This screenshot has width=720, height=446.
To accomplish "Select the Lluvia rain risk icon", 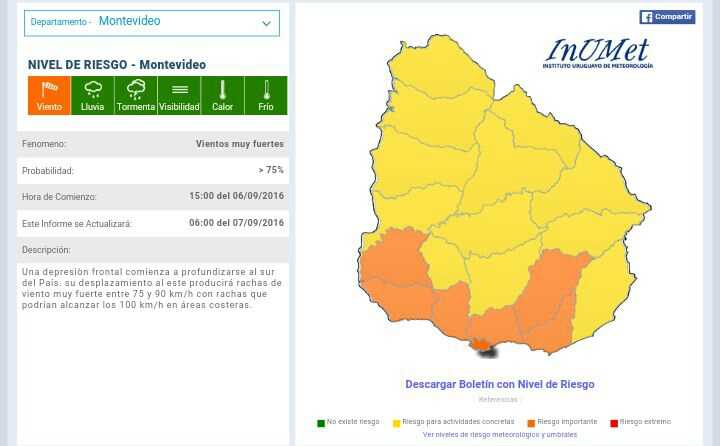I will (x=92, y=95).
